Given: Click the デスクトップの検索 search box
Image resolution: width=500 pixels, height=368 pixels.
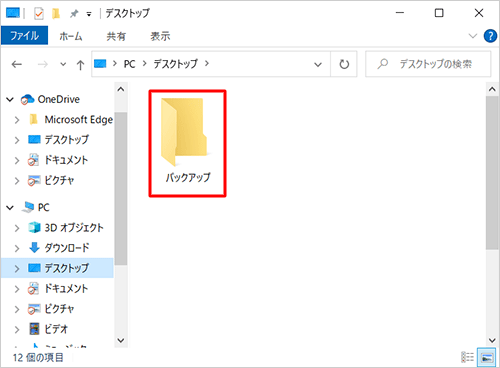Looking at the screenshot, I should click(428, 64).
